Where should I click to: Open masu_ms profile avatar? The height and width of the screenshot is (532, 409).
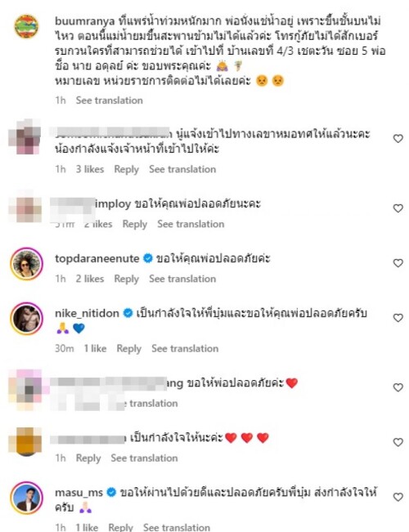26,498
